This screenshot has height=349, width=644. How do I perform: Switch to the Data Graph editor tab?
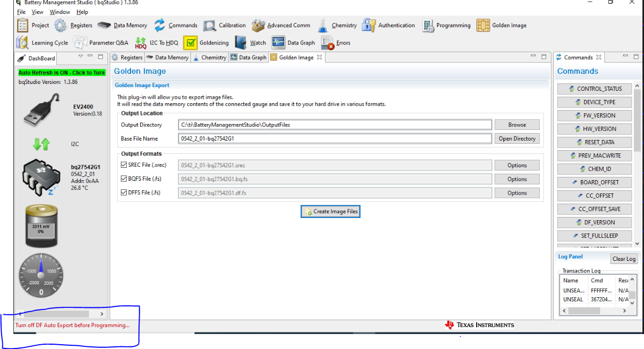click(248, 58)
